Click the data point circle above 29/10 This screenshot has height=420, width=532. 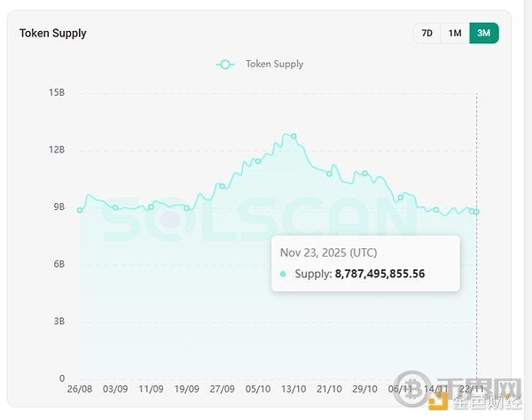point(364,173)
